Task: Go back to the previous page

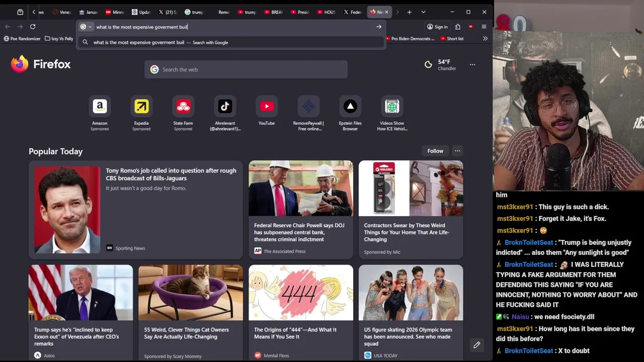Action: pyautogui.click(x=8, y=27)
